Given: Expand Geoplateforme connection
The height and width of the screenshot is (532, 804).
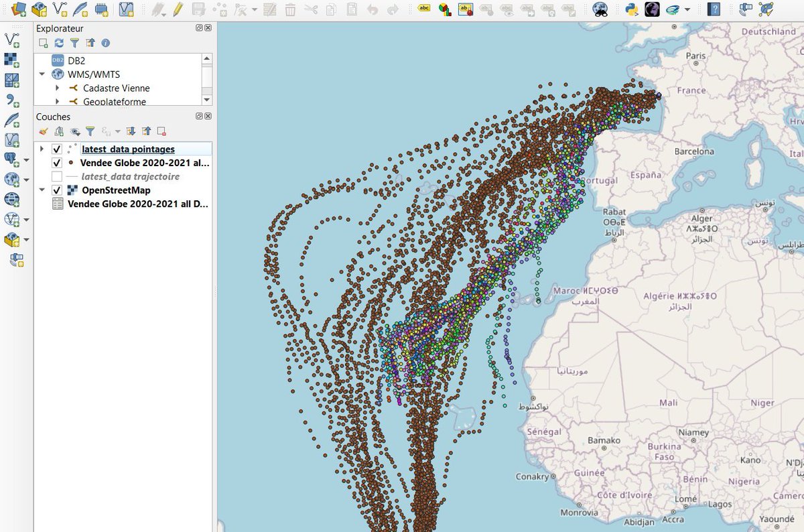Looking at the screenshot, I should coord(58,102).
